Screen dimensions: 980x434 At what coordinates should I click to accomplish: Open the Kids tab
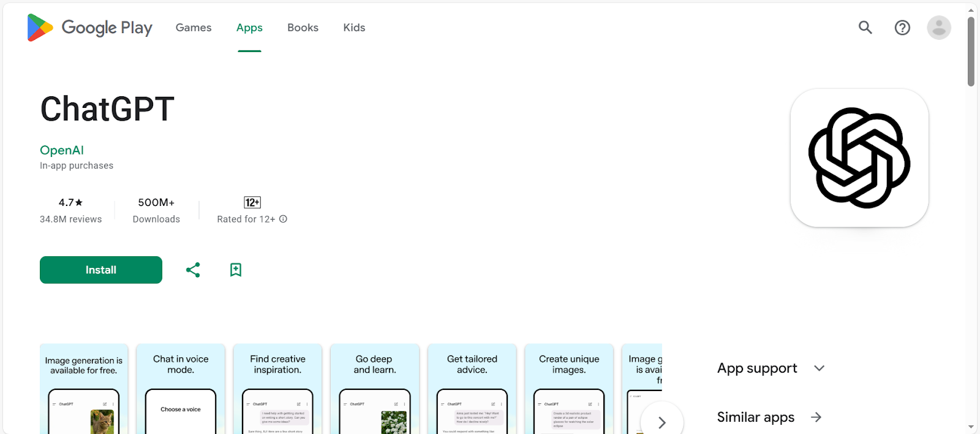pos(354,28)
